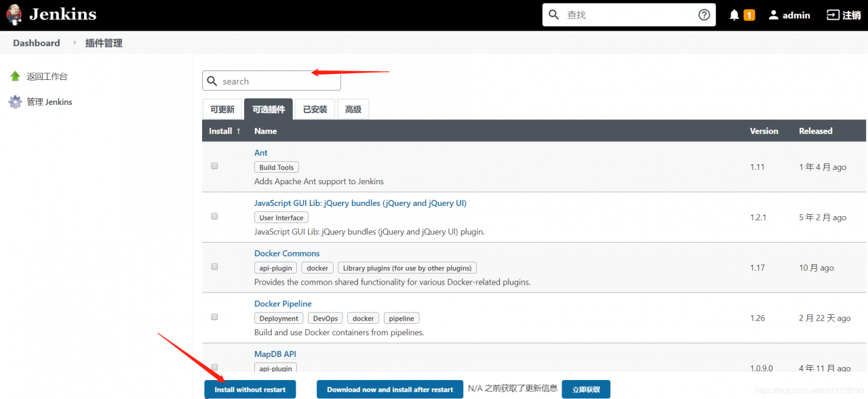Select the version 1.26 cell

pos(757,318)
